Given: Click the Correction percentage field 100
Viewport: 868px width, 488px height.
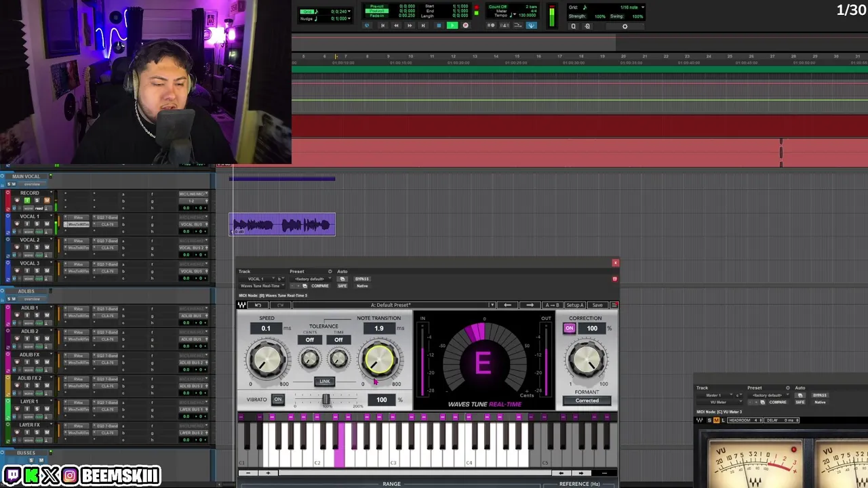Looking at the screenshot, I should coord(592,329).
